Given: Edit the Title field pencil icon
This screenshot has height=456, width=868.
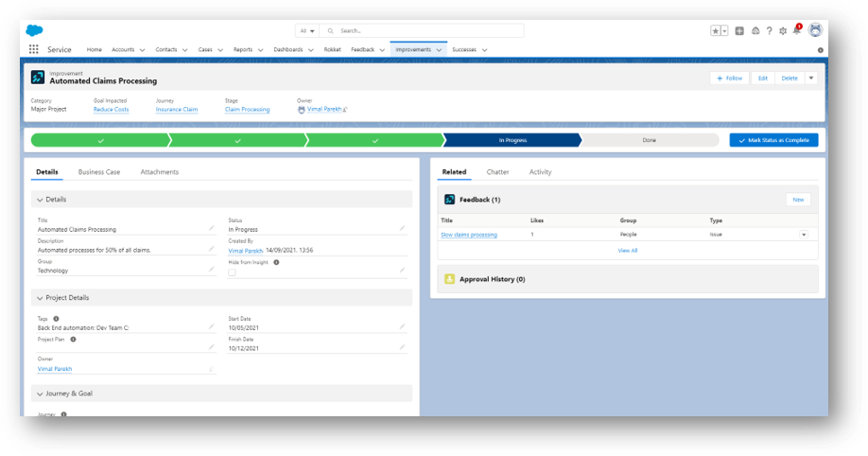Looking at the screenshot, I should click(211, 228).
